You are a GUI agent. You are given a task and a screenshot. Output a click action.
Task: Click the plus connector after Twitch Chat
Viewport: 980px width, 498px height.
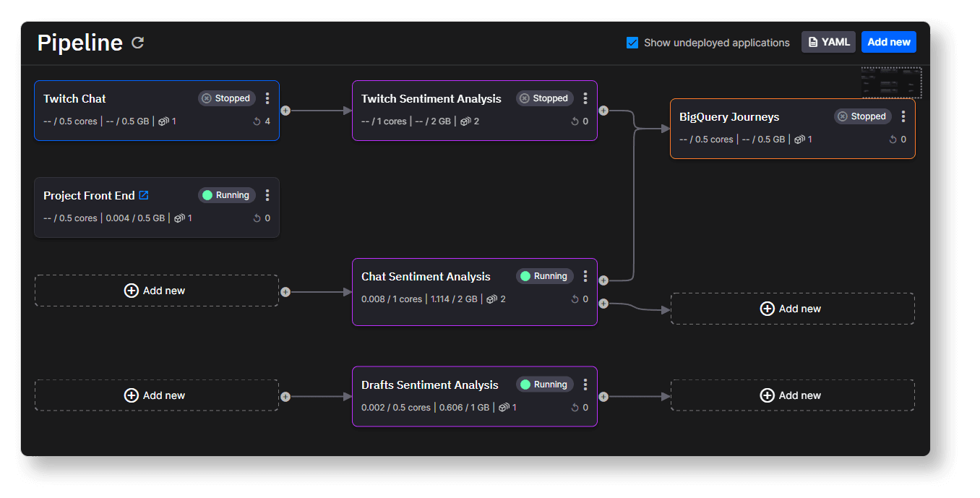pyautogui.click(x=285, y=110)
